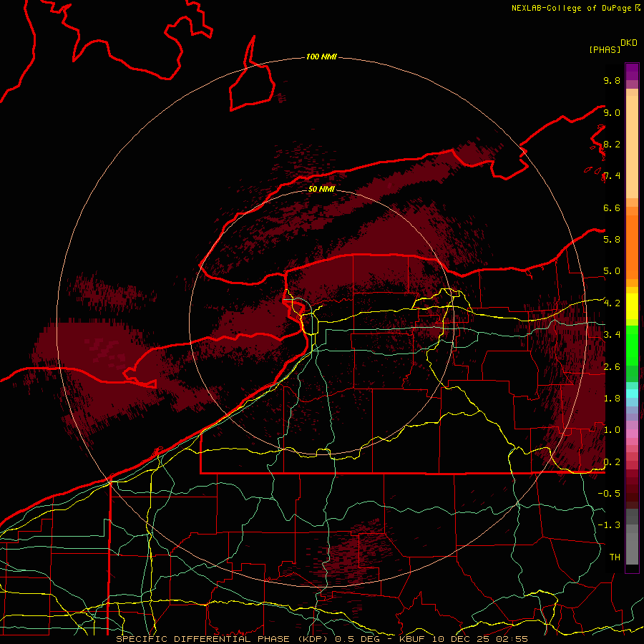644x644 pixels.
Task: Click the 0.2 scale value
Action: [x=612, y=462]
